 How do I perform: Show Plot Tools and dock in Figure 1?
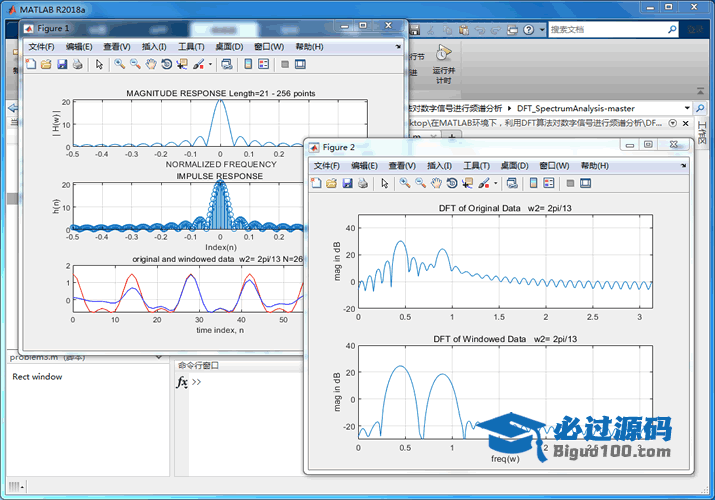click(300, 64)
